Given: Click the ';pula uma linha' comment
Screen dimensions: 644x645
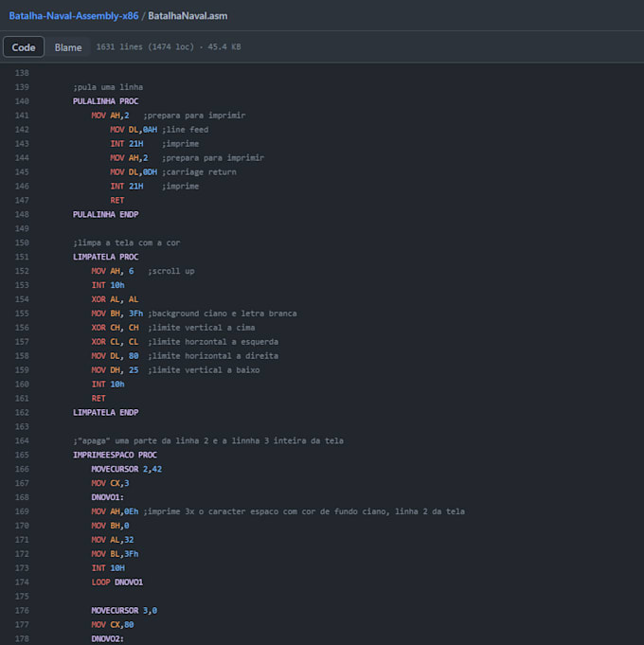Looking at the screenshot, I should coord(108,87).
